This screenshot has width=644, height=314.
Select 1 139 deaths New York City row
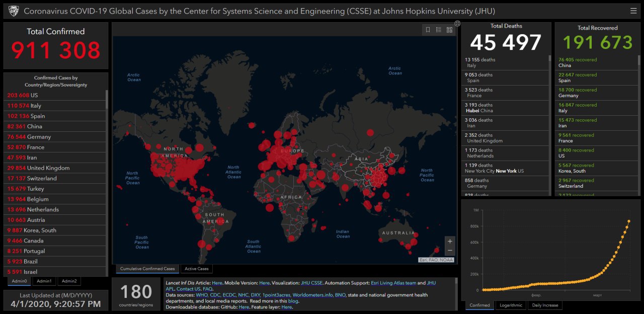tap(505, 168)
